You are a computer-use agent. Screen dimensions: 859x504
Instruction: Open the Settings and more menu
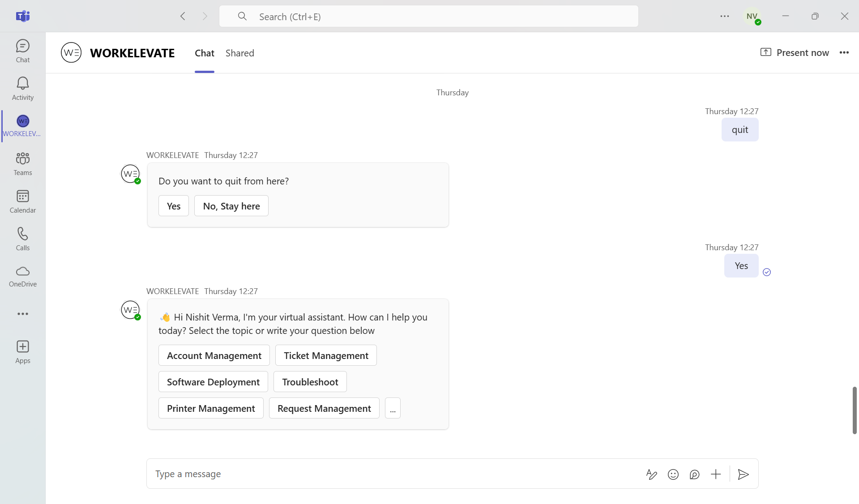coord(725,16)
